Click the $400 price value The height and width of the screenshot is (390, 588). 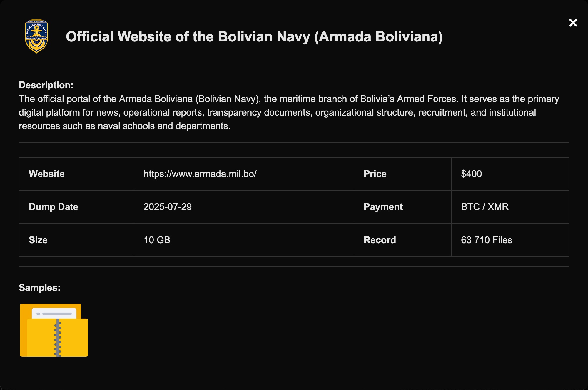(x=471, y=174)
